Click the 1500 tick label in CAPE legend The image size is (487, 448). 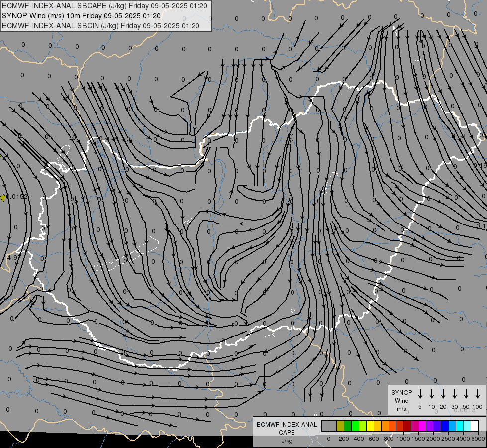pos(418,439)
